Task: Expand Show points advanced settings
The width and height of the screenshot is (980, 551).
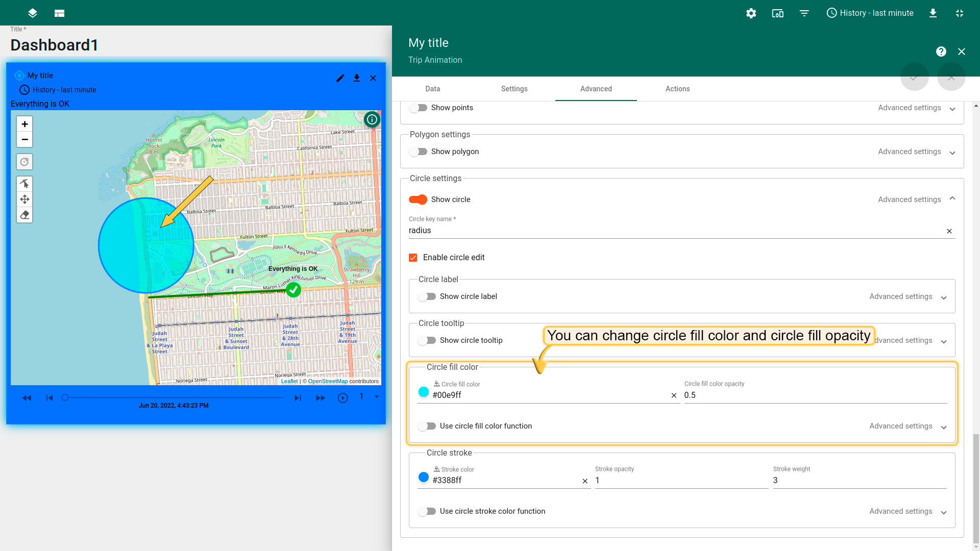Action: coord(952,109)
